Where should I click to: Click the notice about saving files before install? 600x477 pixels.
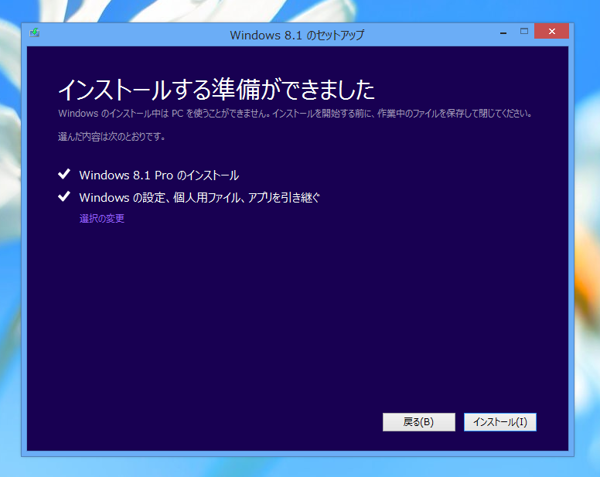pyautogui.click(x=295, y=114)
